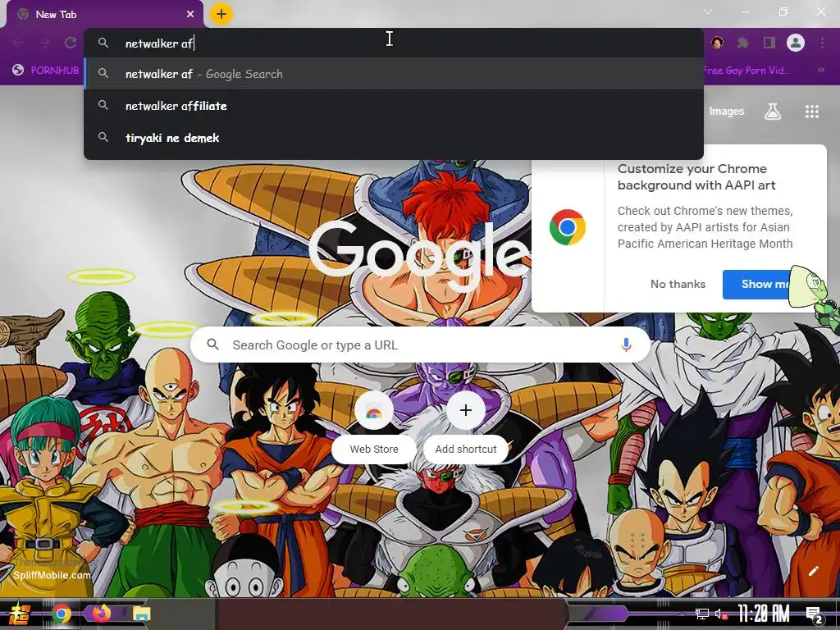Open the Windows Start button
The image size is (840, 630).
coord(20,614)
